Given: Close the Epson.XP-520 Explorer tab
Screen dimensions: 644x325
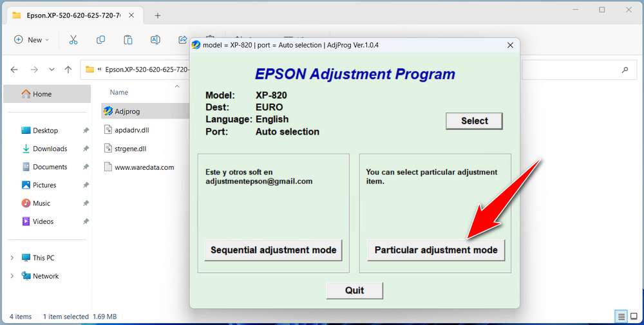Looking at the screenshot, I should pyautogui.click(x=131, y=15).
